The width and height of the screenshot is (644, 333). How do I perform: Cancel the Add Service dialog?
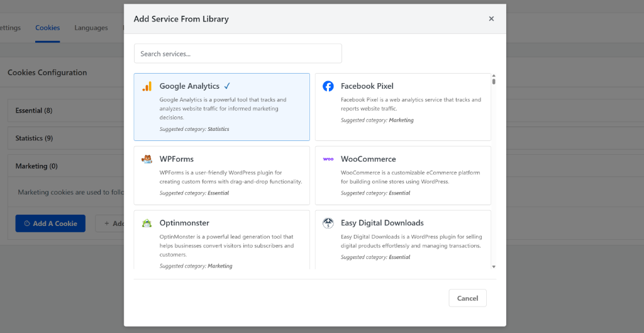tap(467, 298)
